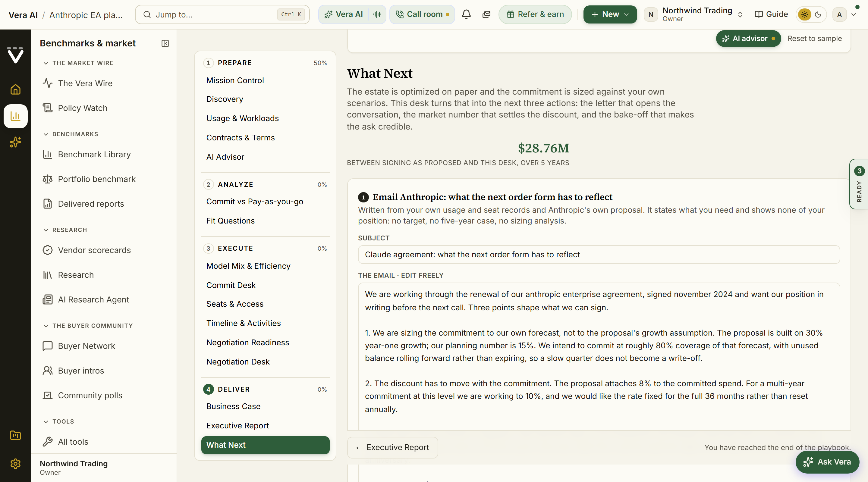Image resolution: width=868 pixels, height=482 pixels.
Task: Go to Usage & Workloads step
Action: point(265,118)
